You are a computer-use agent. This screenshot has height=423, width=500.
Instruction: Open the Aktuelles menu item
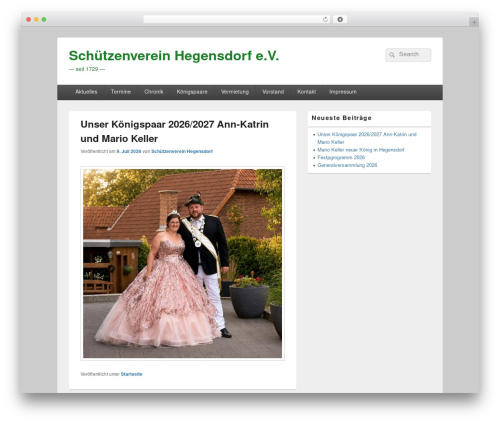click(x=86, y=92)
